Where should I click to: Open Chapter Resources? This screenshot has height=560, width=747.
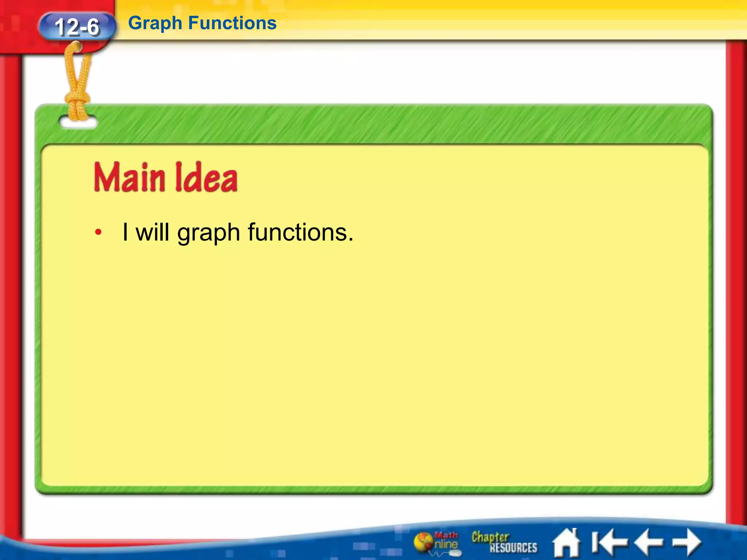(x=504, y=542)
